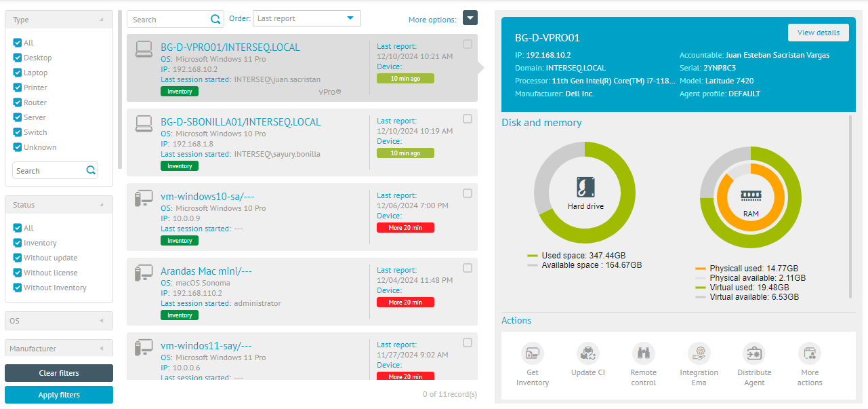Click the Distribute Agent icon
Screen dimensions: 868x409
[x=754, y=353]
